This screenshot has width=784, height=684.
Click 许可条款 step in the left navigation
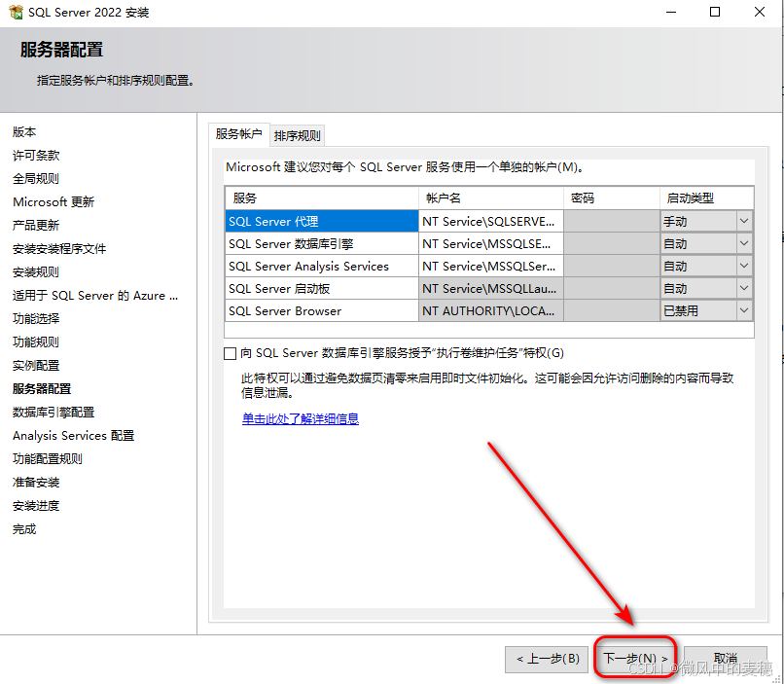tap(36, 156)
